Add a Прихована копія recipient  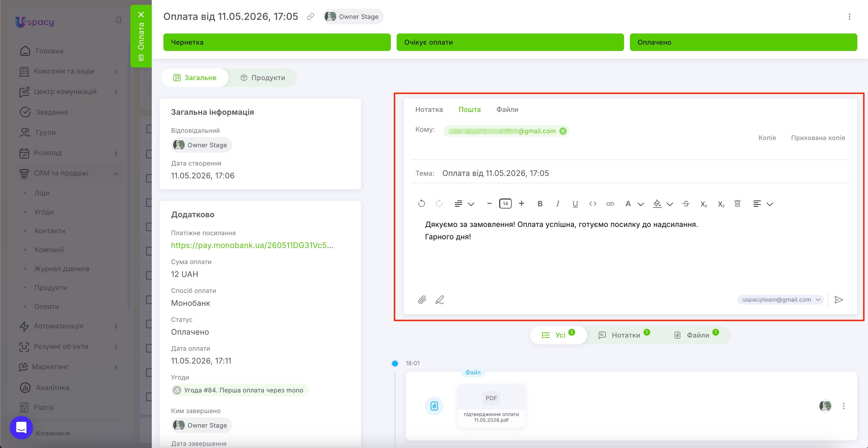818,138
